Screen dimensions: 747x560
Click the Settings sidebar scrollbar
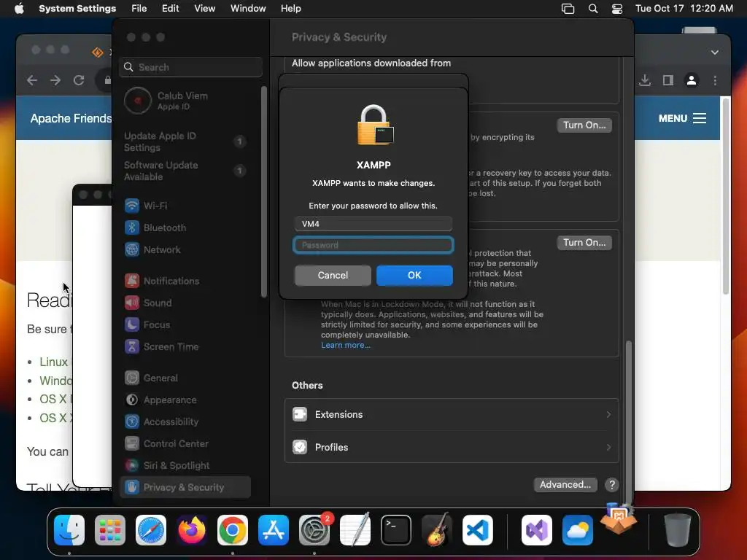click(264, 192)
